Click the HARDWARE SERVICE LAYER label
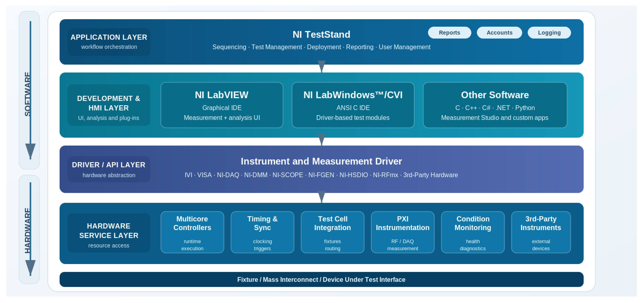This screenshot has width=644, height=303. (109, 233)
